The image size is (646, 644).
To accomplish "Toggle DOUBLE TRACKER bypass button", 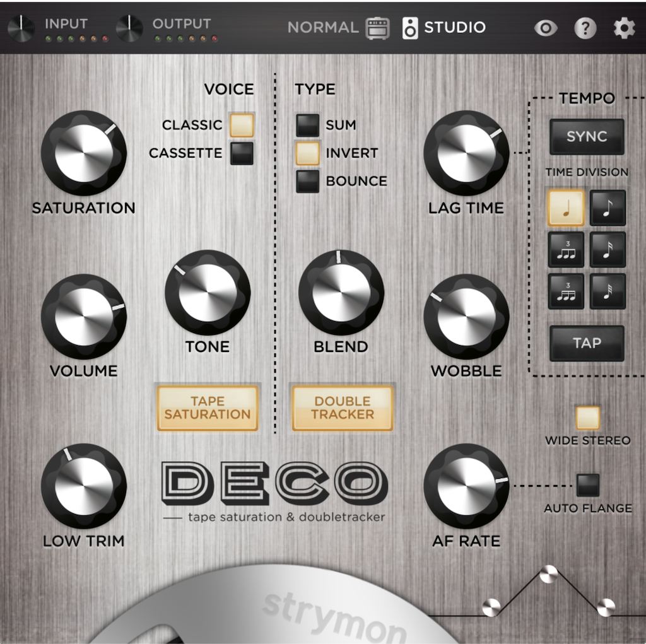I will point(343,408).
